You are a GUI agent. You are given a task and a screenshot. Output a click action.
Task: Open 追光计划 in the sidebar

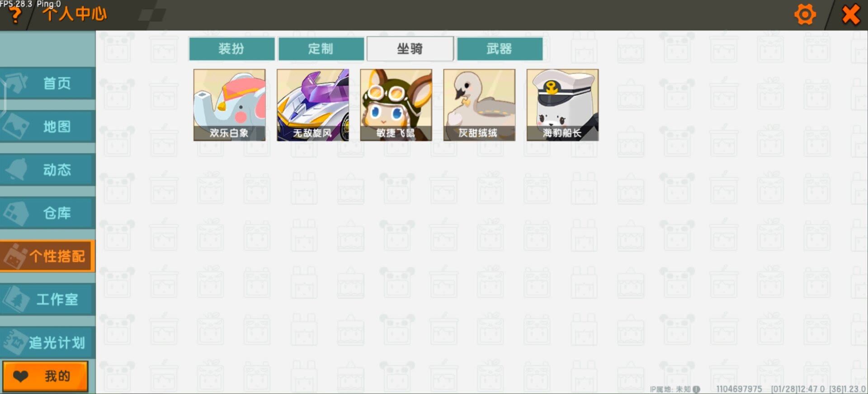(x=47, y=342)
